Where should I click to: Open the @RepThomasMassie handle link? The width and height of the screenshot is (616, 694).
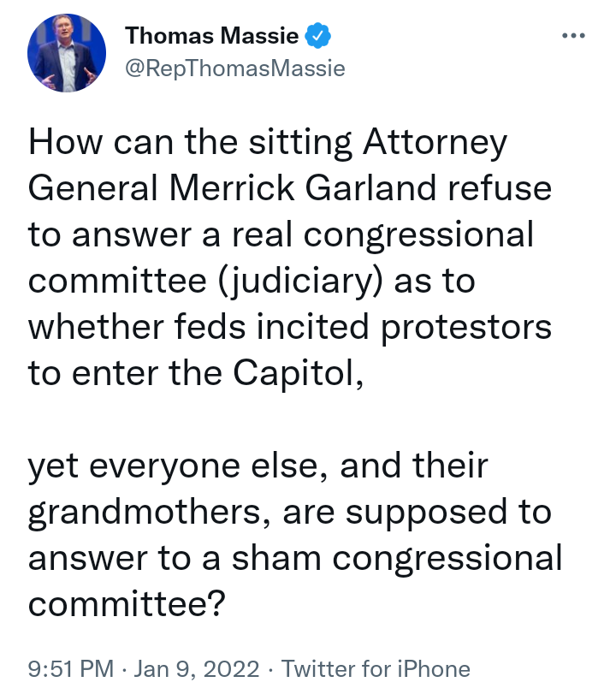(235, 68)
